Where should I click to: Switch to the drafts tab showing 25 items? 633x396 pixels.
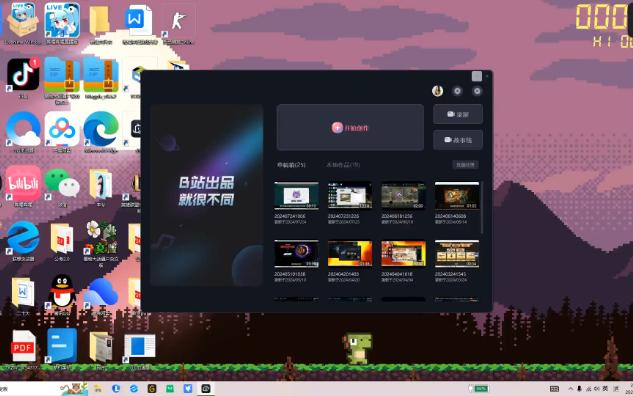click(x=291, y=165)
